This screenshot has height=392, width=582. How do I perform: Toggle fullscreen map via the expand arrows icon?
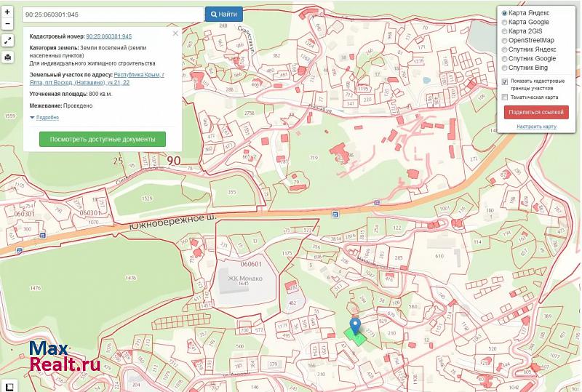click(x=7, y=41)
